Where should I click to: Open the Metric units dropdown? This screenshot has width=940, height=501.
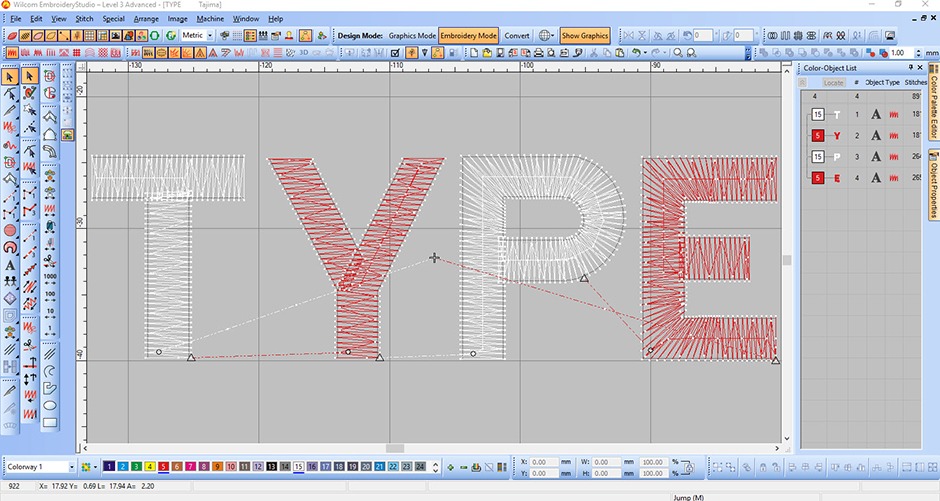coord(210,35)
